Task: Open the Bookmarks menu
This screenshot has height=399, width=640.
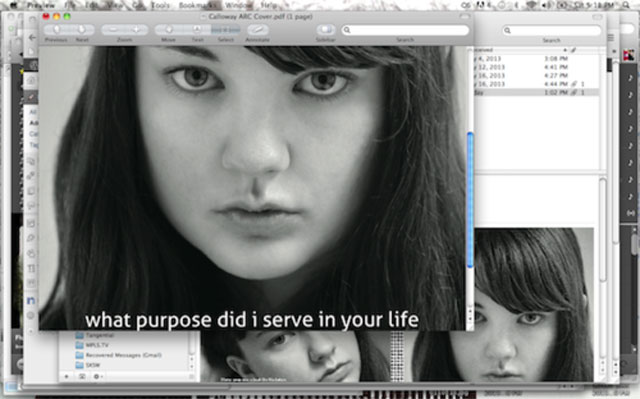Action: pos(197,5)
